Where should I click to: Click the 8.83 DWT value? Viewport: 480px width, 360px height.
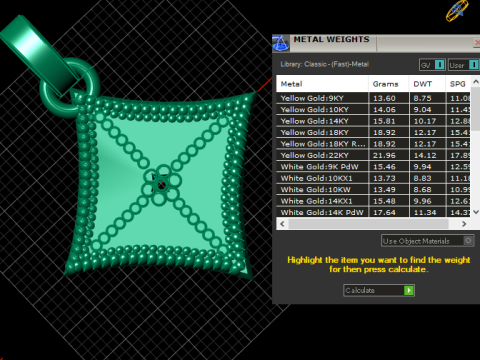(422, 178)
